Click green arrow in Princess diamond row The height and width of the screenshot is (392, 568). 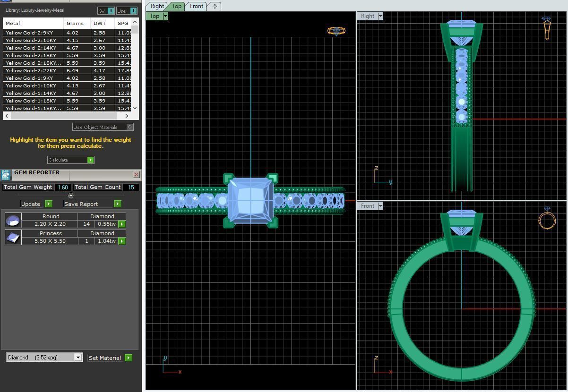point(122,241)
